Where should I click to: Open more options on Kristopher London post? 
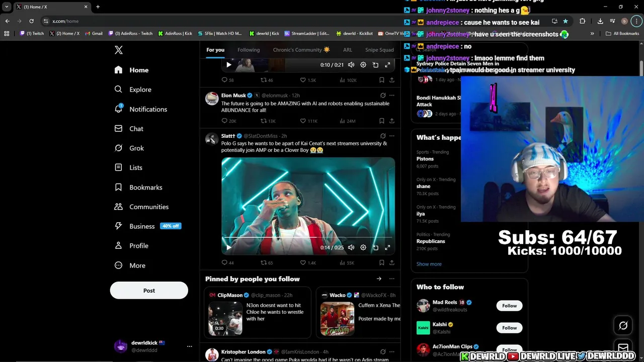(x=392, y=351)
